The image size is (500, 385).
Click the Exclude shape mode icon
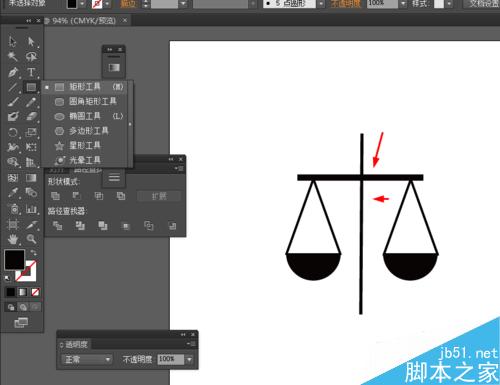tap(121, 196)
